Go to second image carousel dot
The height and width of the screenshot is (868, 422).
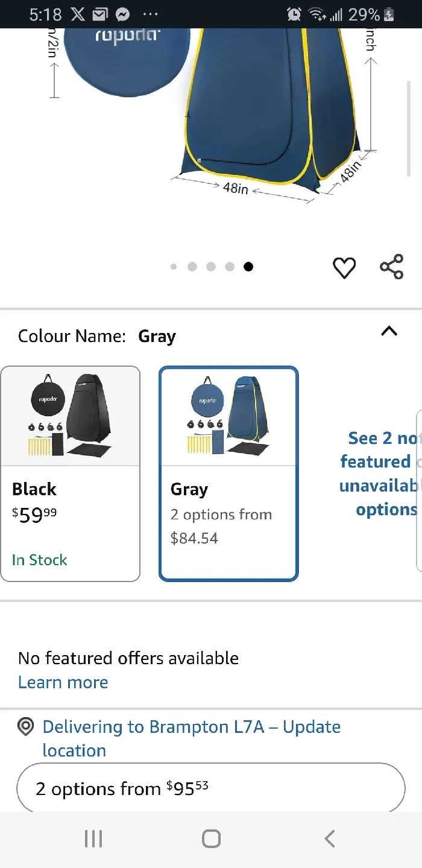pos(192,267)
